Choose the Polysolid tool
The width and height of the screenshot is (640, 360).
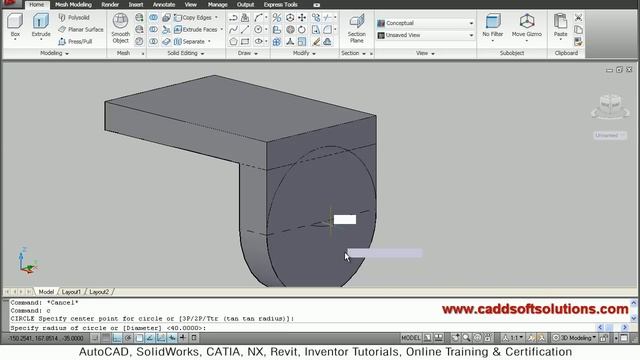click(74, 18)
